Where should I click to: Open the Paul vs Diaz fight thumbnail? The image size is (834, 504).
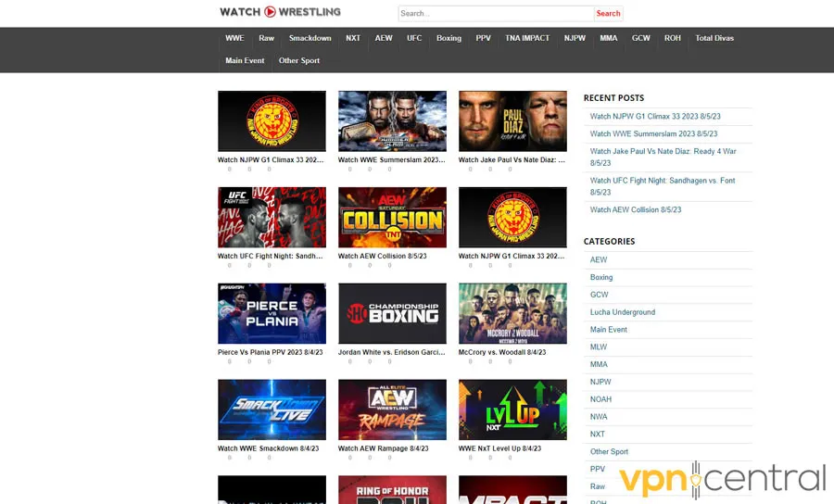pyautogui.click(x=512, y=120)
